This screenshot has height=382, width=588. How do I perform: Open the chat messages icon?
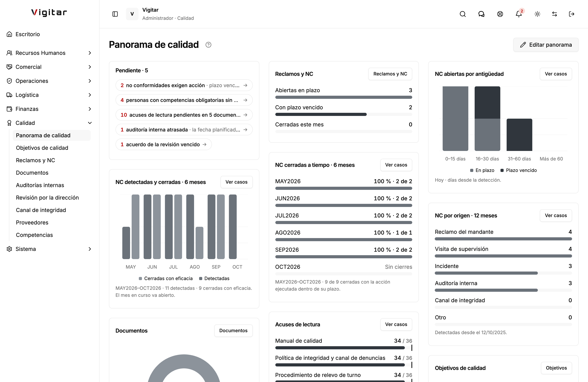pos(481,14)
